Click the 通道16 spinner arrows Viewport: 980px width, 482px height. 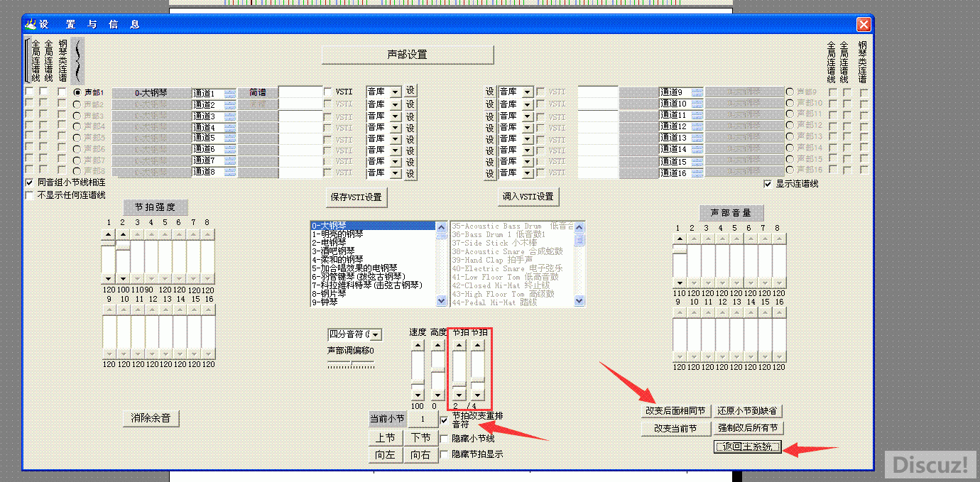(x=697, y=173)
